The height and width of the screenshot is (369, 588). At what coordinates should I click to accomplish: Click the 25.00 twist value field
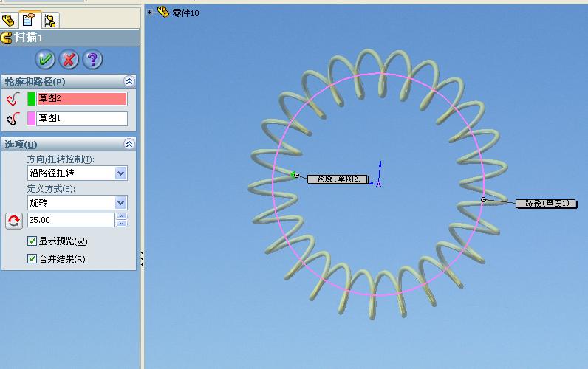[x=71, y=220]
